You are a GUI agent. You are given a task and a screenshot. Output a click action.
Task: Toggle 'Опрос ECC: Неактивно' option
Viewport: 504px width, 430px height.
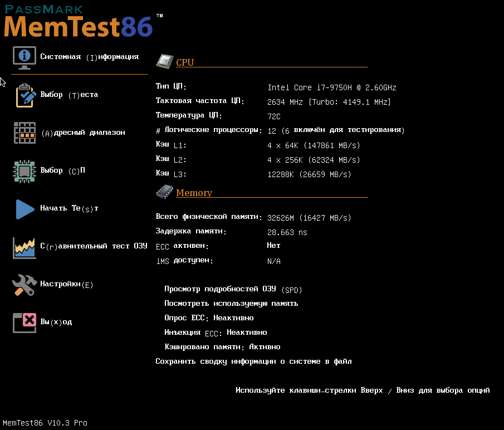[209, 318]
